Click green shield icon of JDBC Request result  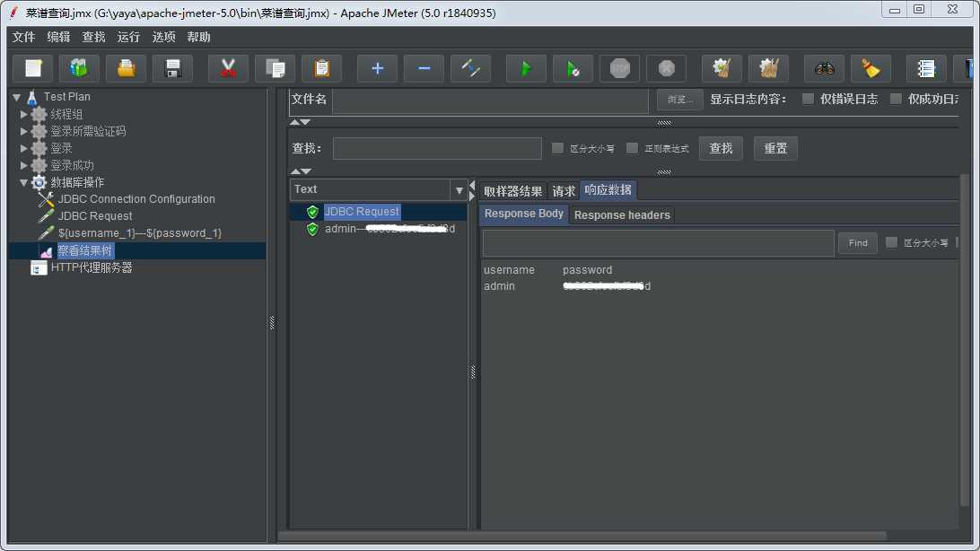pos(312,212)
